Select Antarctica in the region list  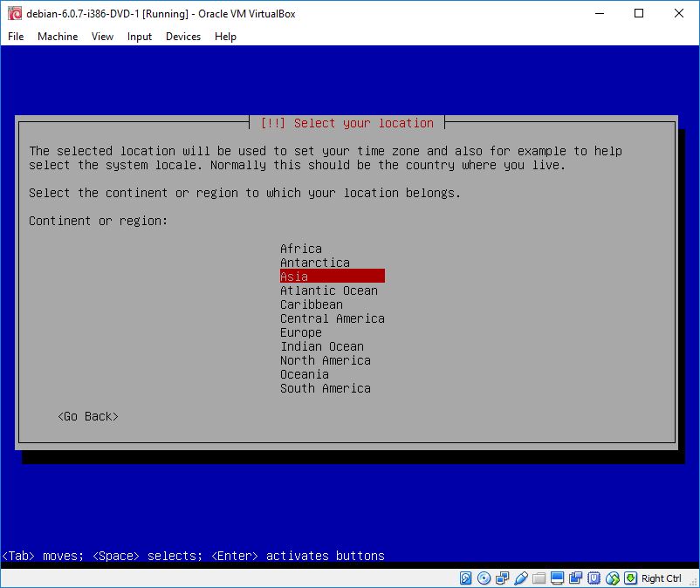tap(315, 263)
